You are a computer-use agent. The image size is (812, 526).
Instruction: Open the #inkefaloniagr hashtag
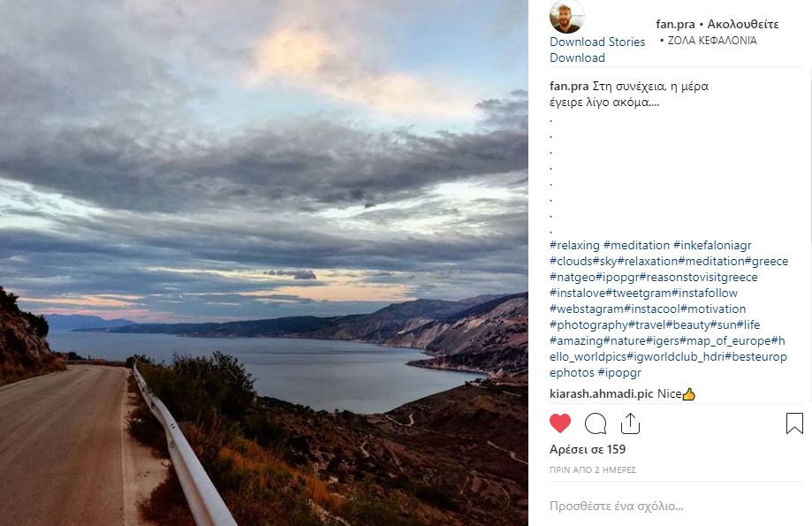[x=712, y=245]
